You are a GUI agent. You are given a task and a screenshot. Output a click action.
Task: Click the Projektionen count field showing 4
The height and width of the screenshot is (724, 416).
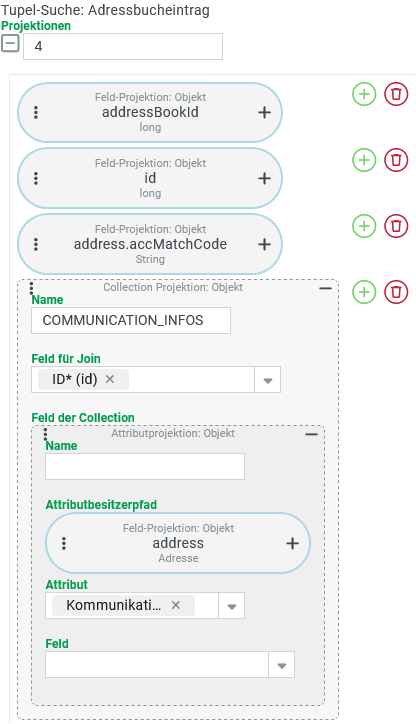[123, 46]
